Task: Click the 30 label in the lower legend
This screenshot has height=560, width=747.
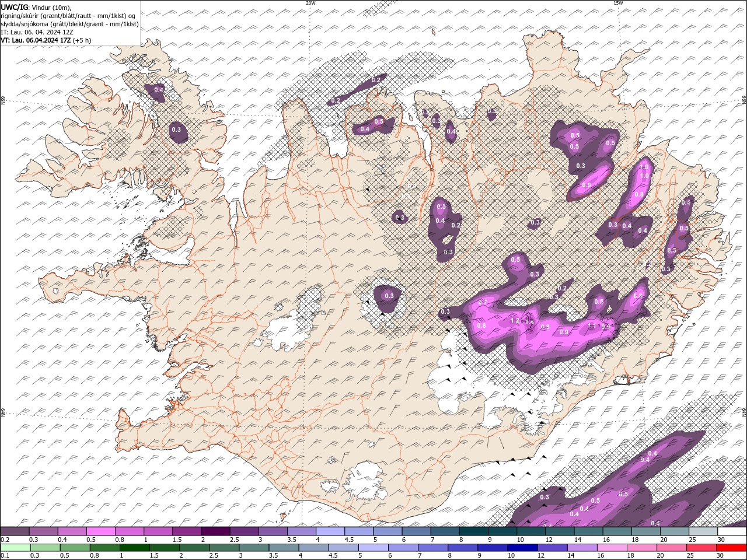Action: tap(721, 555)
